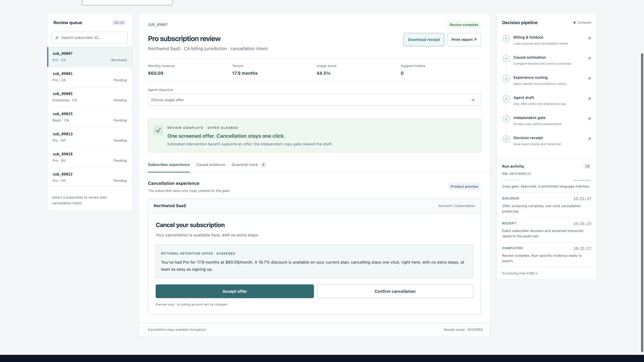Open the Guardrail trace tab
The image size is (644, 362).
coord(249,165)
